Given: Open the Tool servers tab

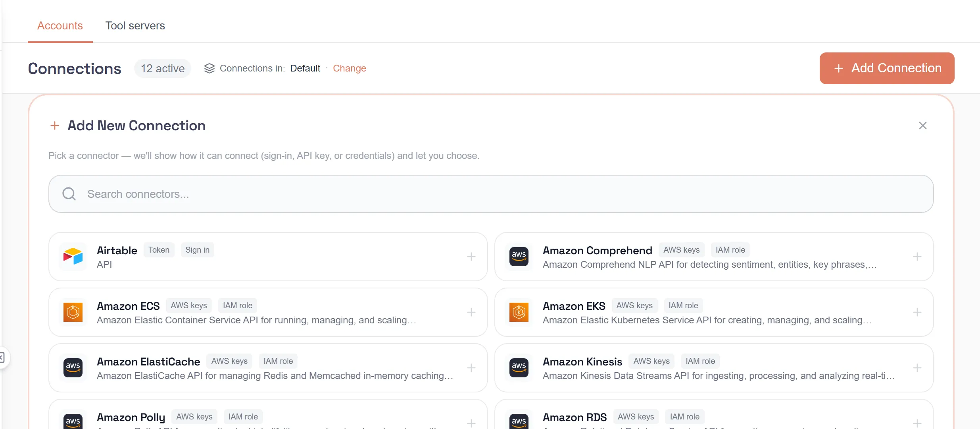Looking at the screenshot, I should click(x=135, y=25).
